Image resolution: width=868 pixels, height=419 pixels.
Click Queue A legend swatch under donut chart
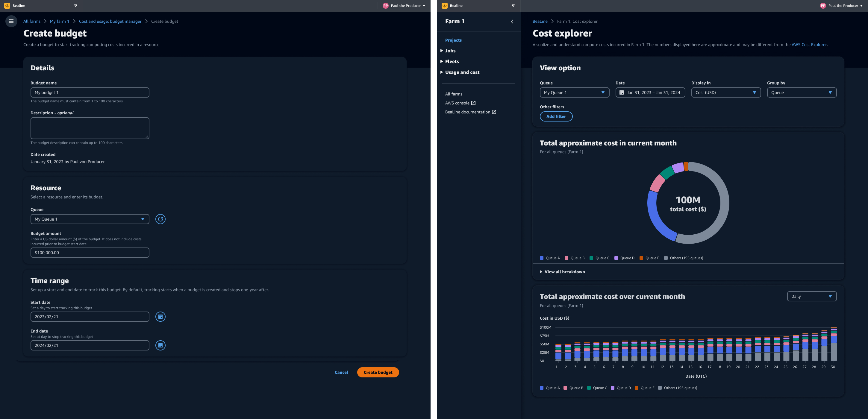(x=541, y=258)
